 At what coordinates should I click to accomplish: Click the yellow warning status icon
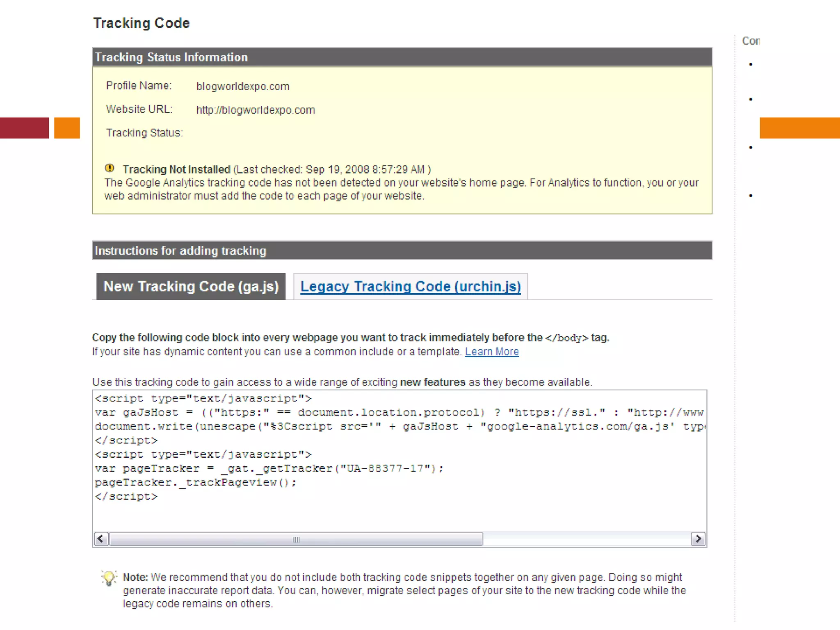click(110, 168)
